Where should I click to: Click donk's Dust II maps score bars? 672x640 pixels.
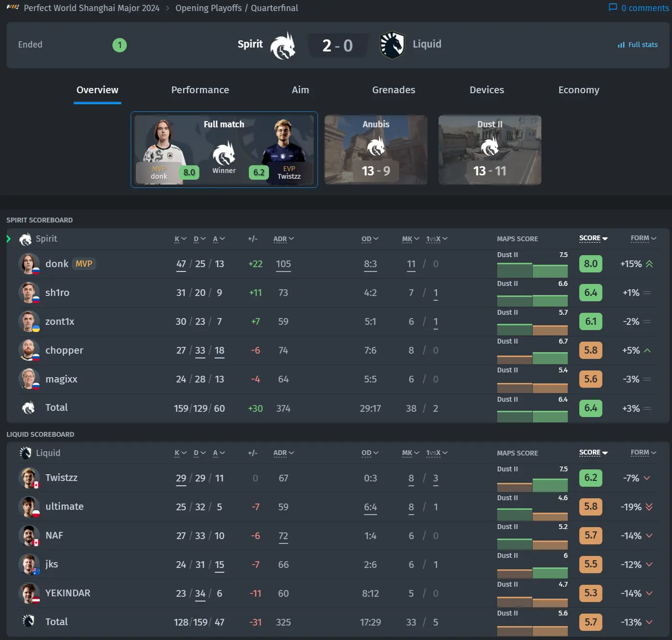[x=532, y=271]
